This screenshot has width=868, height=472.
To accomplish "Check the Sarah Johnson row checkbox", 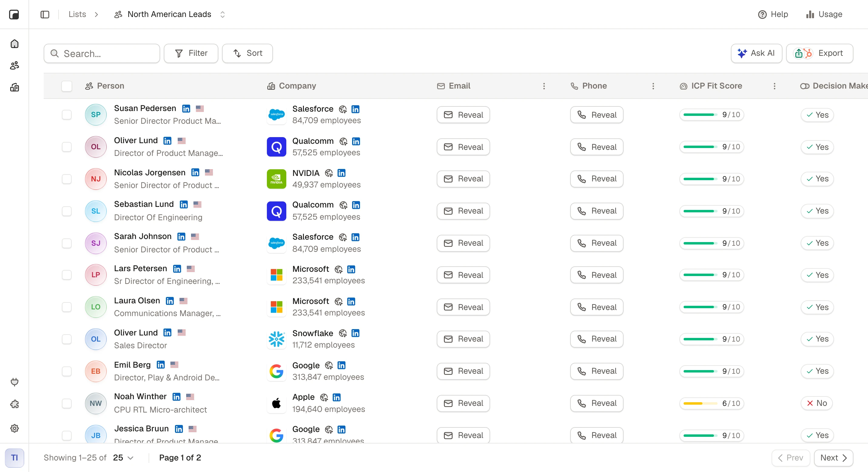I will click(67, 243).
